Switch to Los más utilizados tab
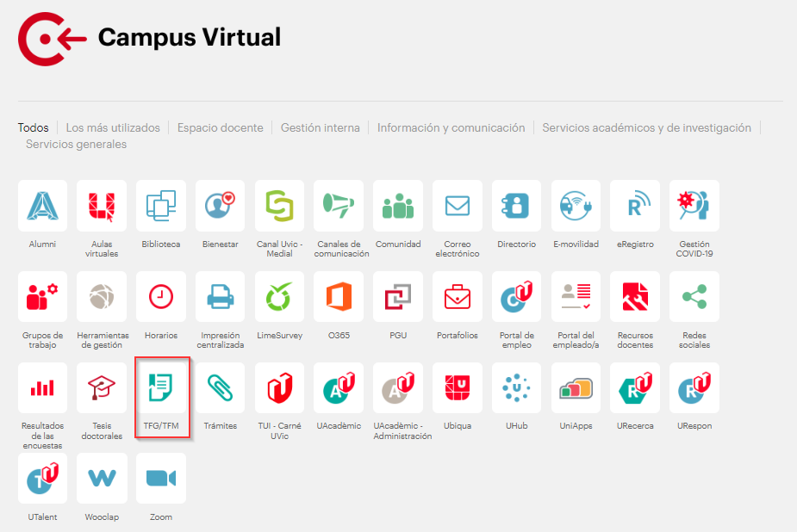 (113, 127)
